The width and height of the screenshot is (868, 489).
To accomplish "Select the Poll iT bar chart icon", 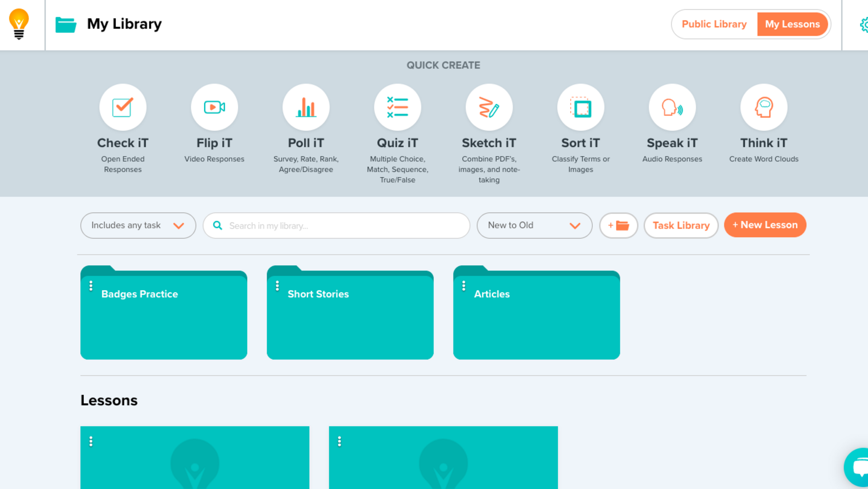I will [306, 107].
